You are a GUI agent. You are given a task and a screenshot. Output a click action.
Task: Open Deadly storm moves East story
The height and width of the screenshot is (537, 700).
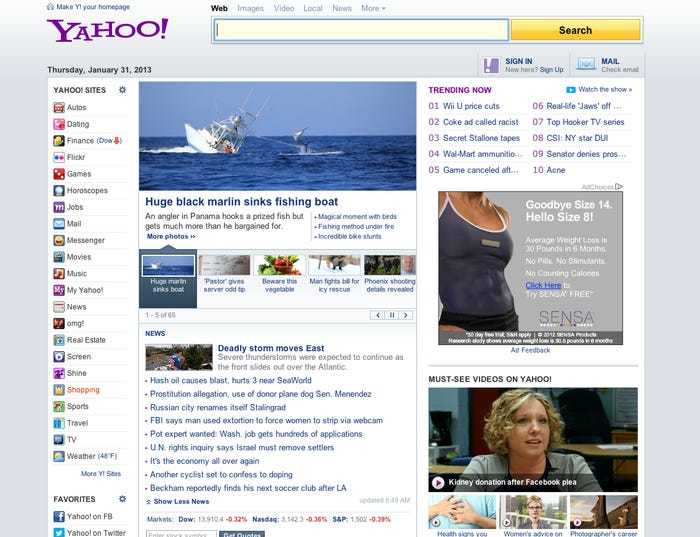(x=271, y=348)
